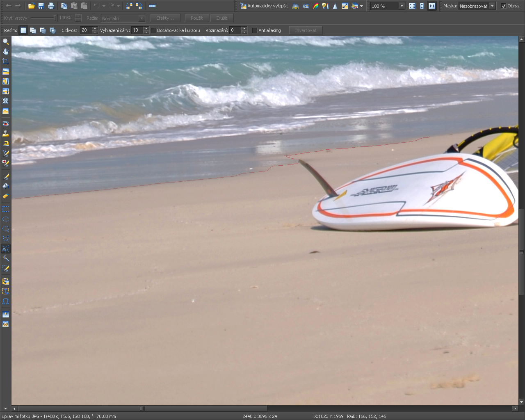Click Automaticky vylepšit button

coord(264,6)
